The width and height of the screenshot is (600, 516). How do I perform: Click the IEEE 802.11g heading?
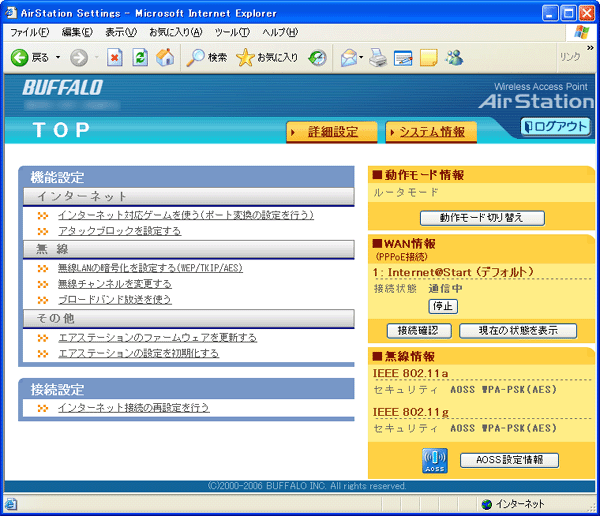click(411, 412)
